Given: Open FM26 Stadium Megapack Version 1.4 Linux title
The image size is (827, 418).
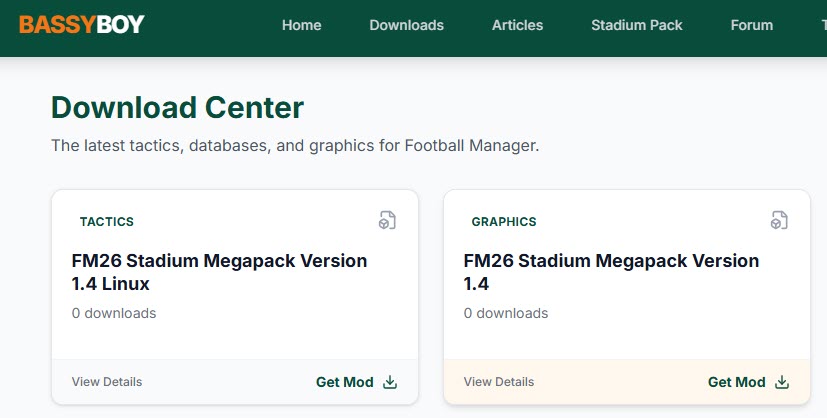Looking at the screenshot, I should (x=219, y=272).
